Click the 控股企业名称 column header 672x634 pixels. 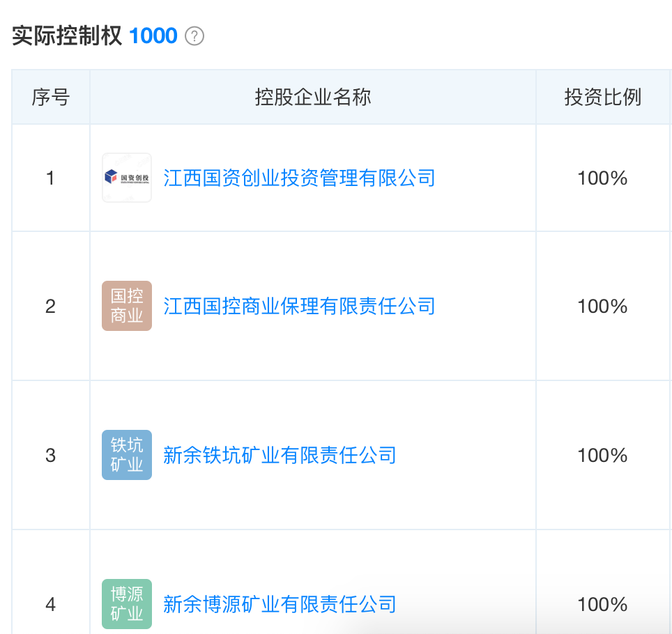click(x=313, y=98)
